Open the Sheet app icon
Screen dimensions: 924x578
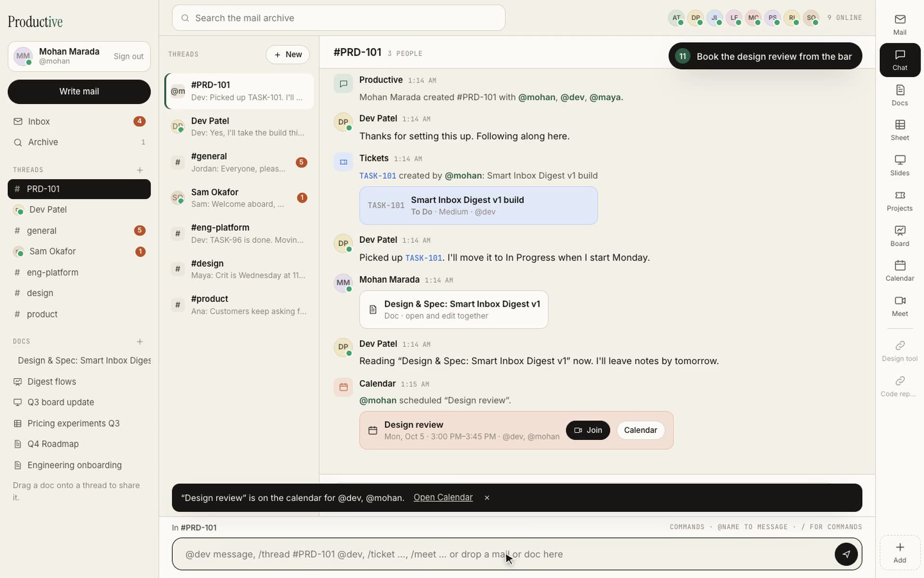[899, 130]
